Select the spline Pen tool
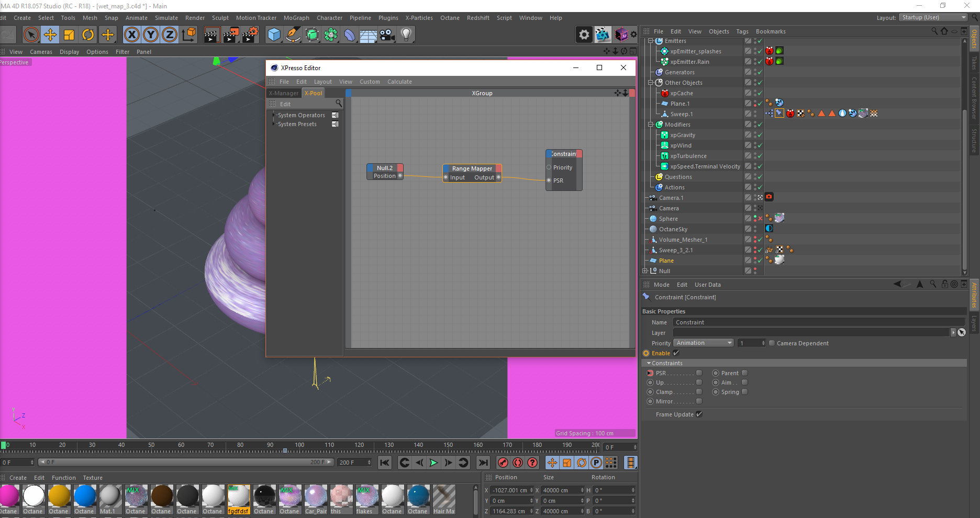The width and height of the screenshot is (980, 518). (293, 35)
